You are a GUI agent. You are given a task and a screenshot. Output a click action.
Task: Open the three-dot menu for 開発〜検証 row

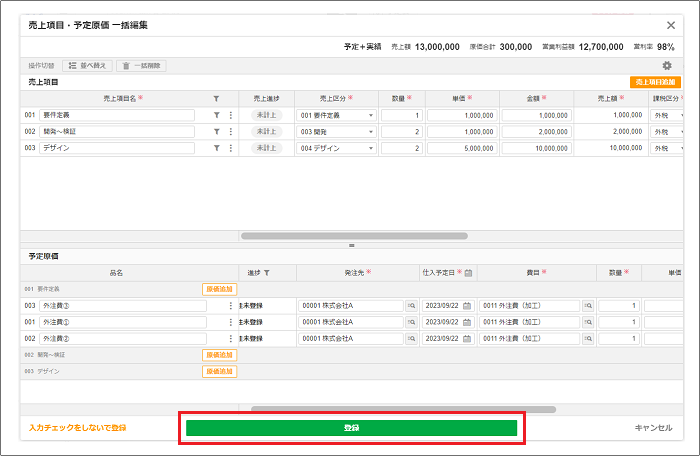(230, 132)
